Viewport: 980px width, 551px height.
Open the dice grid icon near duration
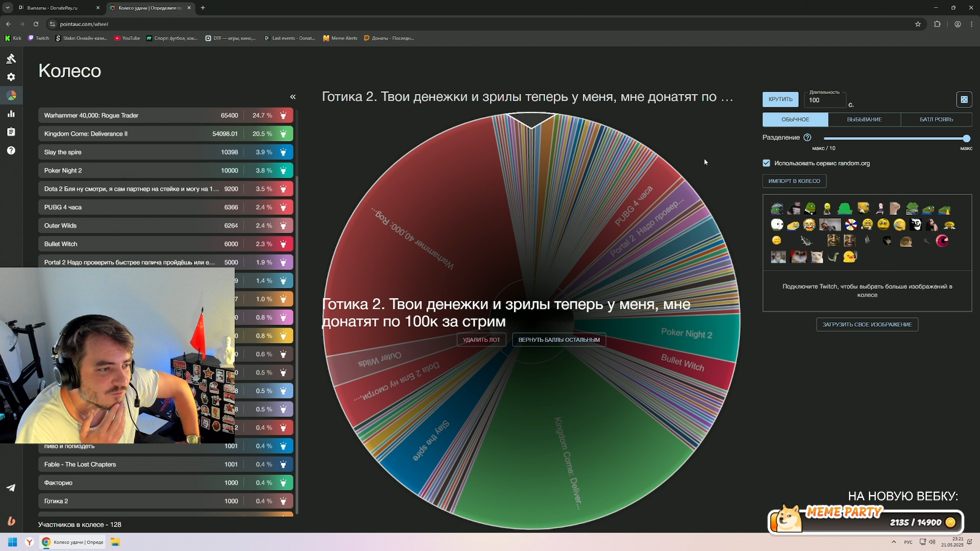coord(964,99)
